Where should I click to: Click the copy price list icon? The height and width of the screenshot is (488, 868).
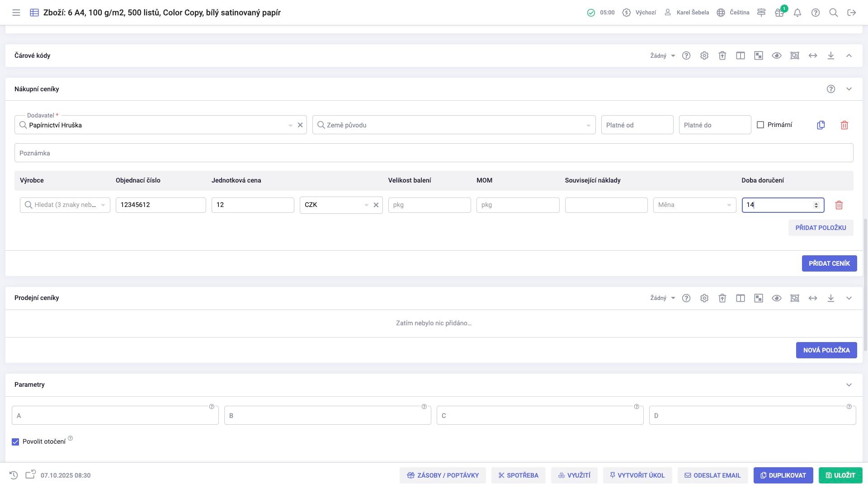821,125
